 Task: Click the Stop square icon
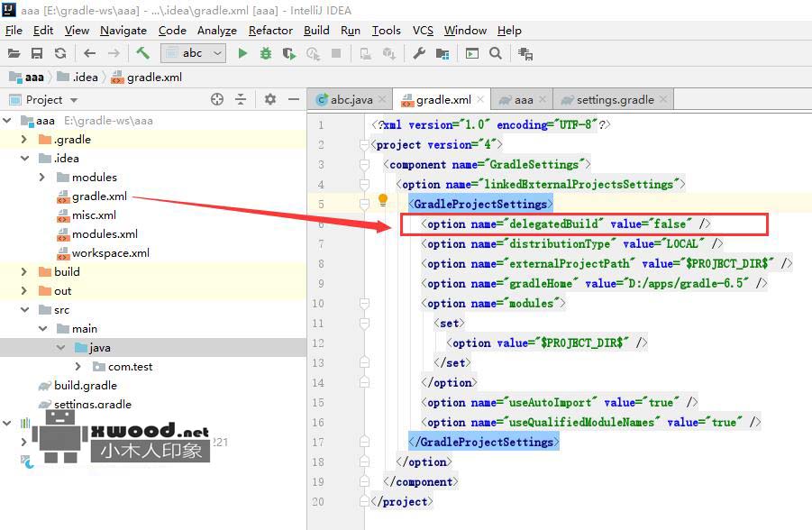[x=336, y=53]
